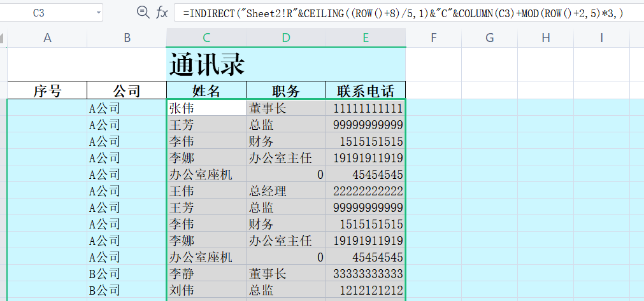The width and height of the screenshot is (644, 301).
Task: Select the B公司 cell beside 刘伟
Action: tap(127, 290)
